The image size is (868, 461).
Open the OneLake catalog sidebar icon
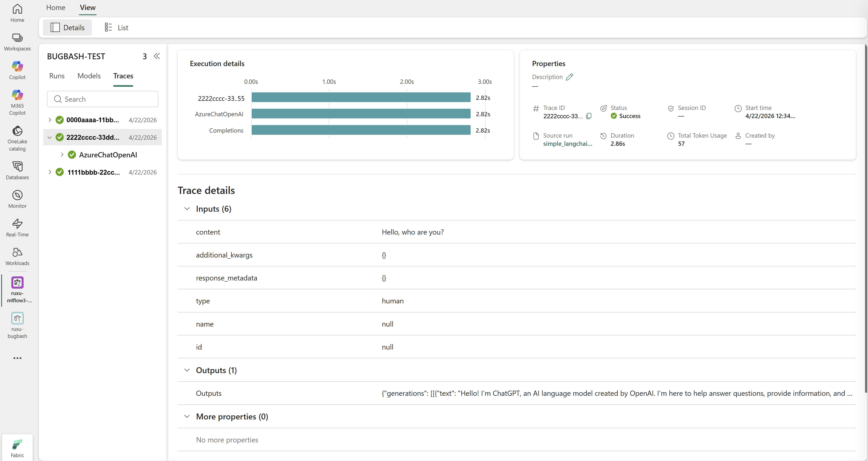point(17,138)
